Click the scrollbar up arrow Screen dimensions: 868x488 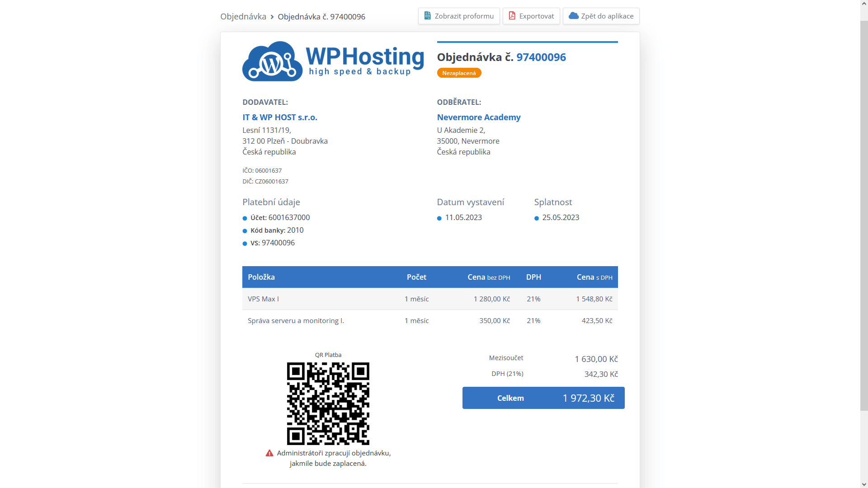coord(864,4)
